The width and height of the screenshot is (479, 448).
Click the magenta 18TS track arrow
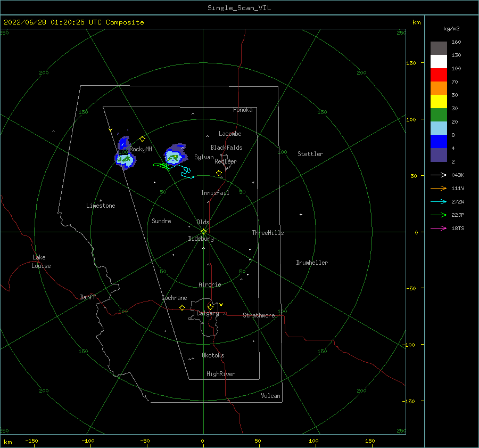[x=439, y=228]
